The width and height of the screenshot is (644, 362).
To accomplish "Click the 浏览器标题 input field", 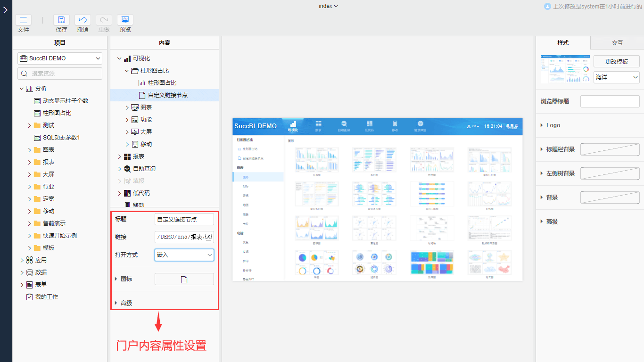I will tap(610, 101).
